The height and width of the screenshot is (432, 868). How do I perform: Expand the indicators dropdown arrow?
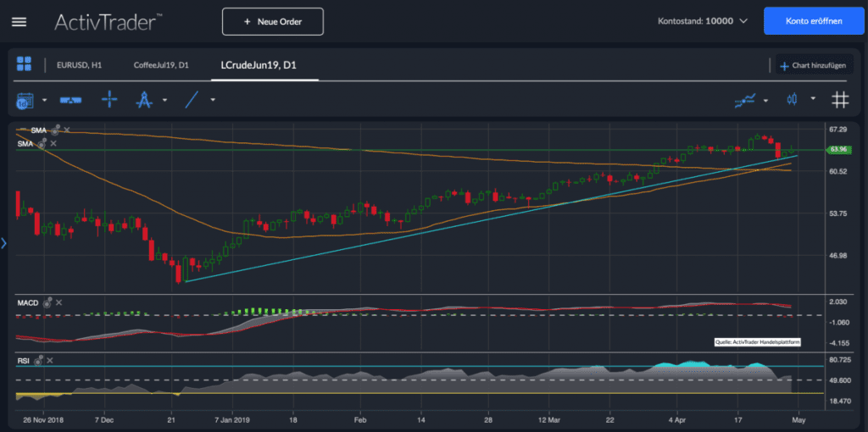(x=765, y=100)
